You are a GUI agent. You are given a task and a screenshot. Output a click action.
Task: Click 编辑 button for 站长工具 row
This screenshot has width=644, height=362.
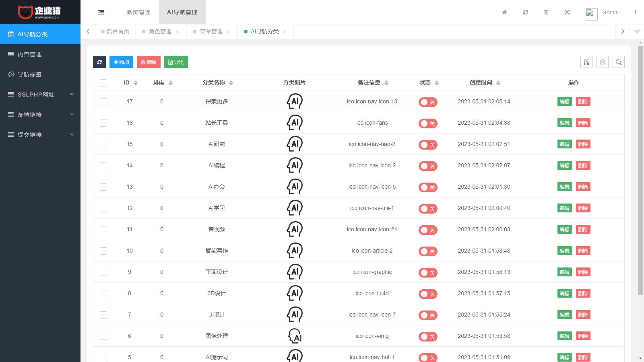[x=564, y=123]
